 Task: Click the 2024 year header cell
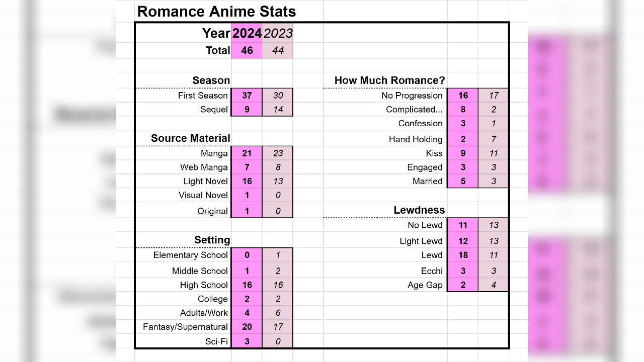click(x=247, y=33)
